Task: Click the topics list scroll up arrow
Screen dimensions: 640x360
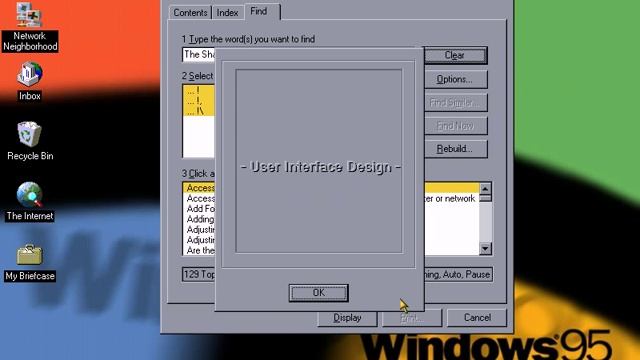Action: tap(485, 189)
